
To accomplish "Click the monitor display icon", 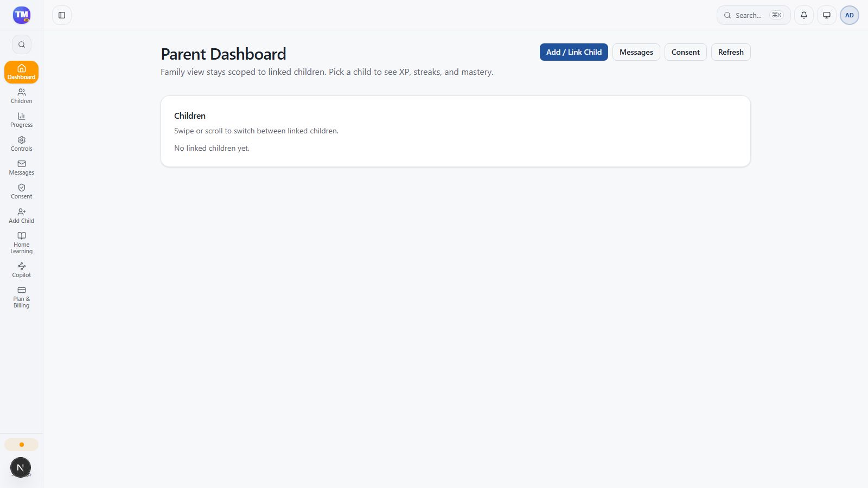I will pos(827,15).
